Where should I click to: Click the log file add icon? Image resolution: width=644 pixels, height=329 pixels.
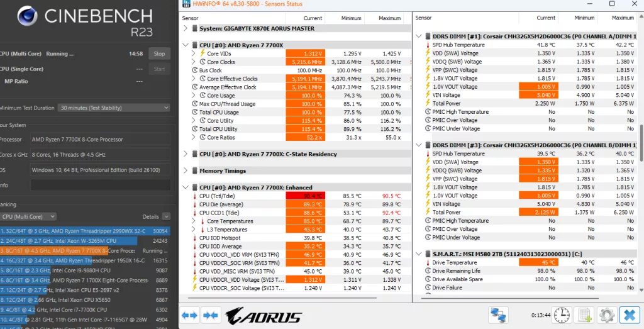(x=584, y=315)
